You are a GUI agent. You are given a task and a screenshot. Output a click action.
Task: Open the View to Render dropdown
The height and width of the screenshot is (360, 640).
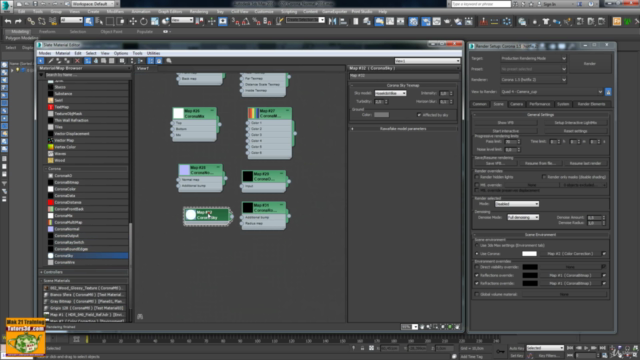(551, 92)
